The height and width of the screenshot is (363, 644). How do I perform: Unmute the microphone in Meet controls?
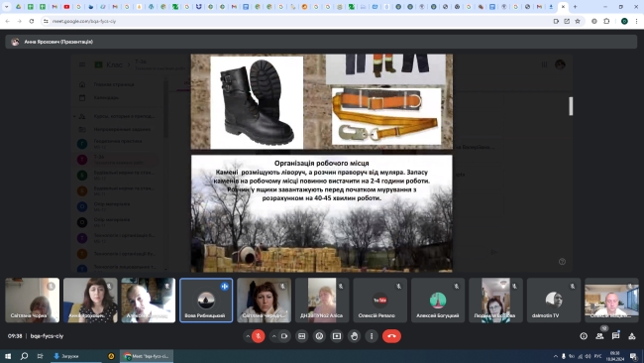pyautogui.click(x=258, y=336)
